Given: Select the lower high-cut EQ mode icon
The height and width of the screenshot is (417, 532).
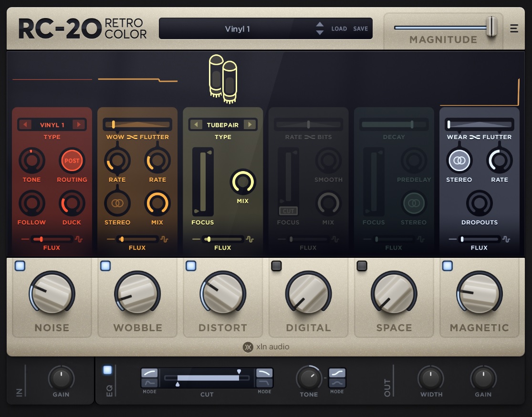Looking at the screenshot, I should (264, 383).
